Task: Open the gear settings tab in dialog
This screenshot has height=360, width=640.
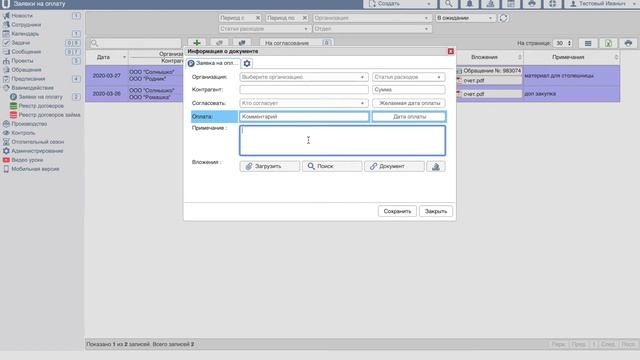Action: click(x=247, y=63)
